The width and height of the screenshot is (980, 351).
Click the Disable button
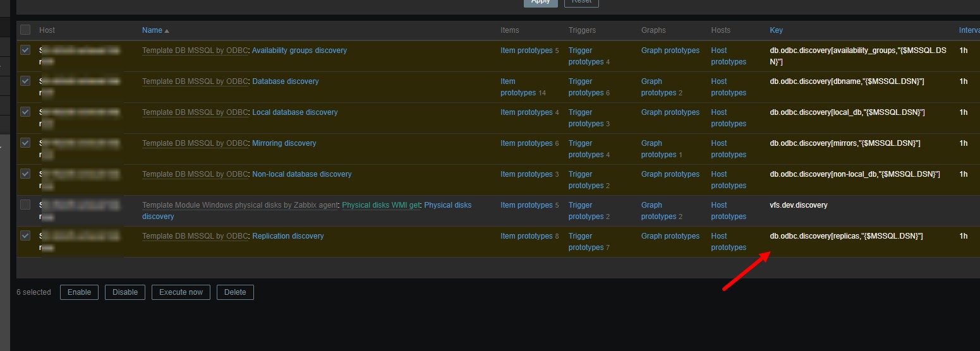coord(125,292)
